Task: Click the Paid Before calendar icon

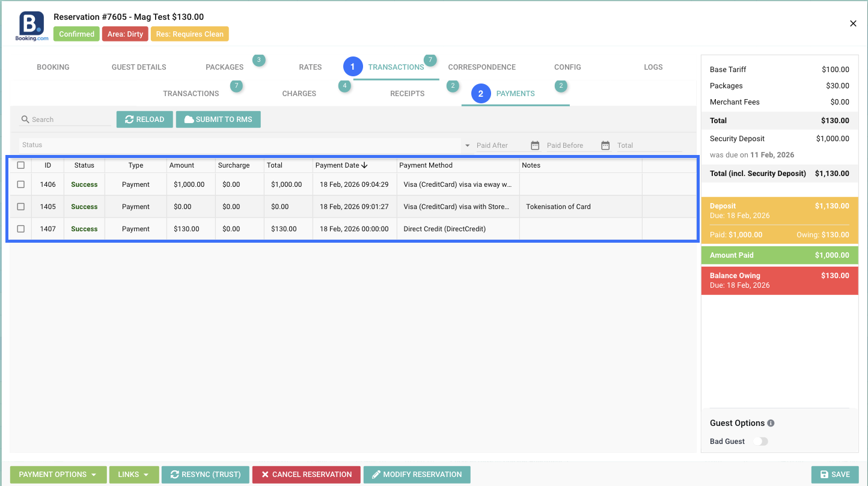Action: click(605, 145)
